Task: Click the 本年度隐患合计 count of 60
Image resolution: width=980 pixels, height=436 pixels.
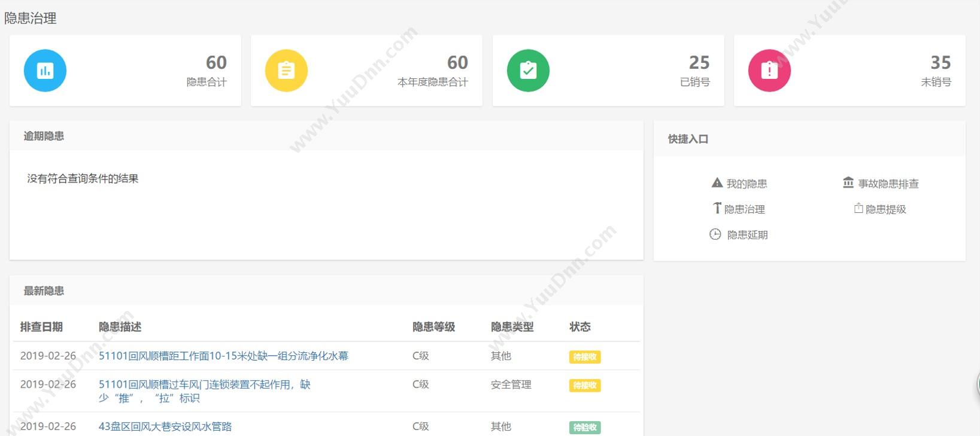Action: tap(457, 62)
